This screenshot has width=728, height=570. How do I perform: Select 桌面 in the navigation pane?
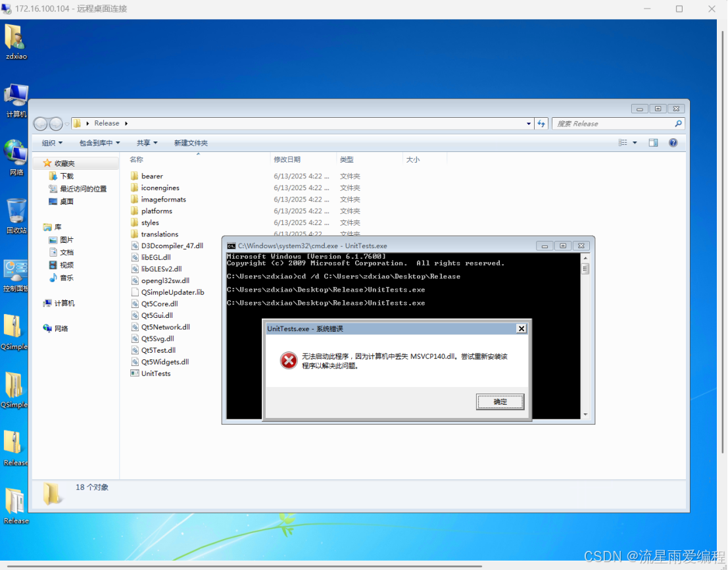point(61,201)
